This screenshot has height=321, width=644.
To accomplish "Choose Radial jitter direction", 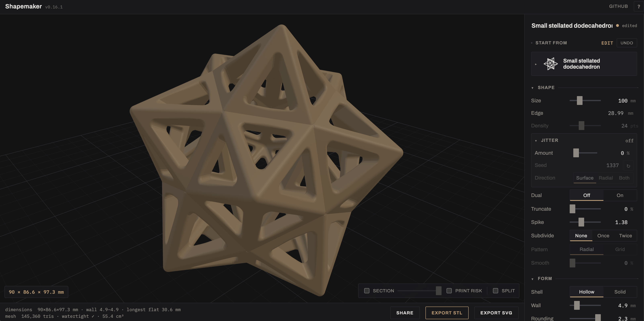I will [605, 178].
